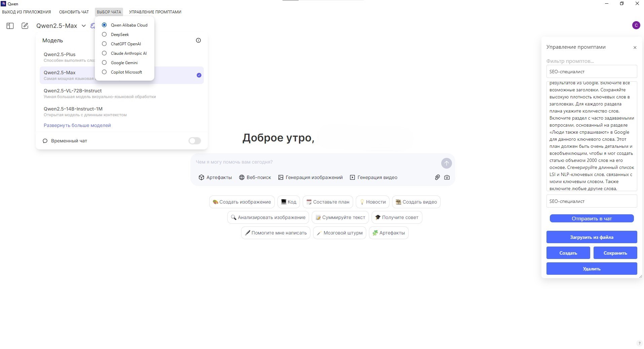Click the Создать видео suggestion chip

pos(416,202)
